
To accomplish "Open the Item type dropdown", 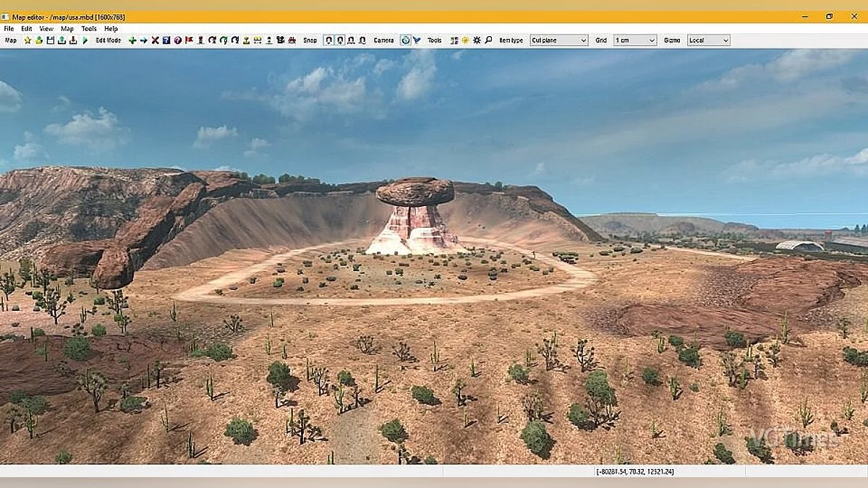I will tap(558, 40).
